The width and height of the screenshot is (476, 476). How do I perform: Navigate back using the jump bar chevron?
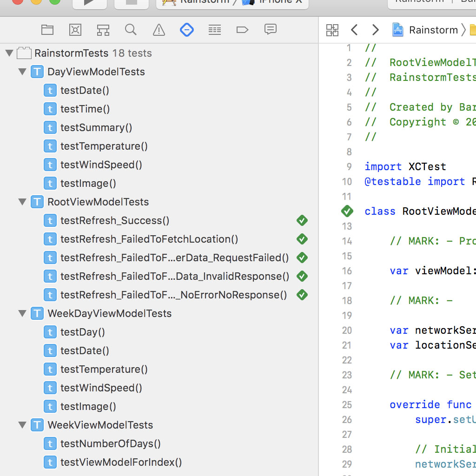(354, 29)
